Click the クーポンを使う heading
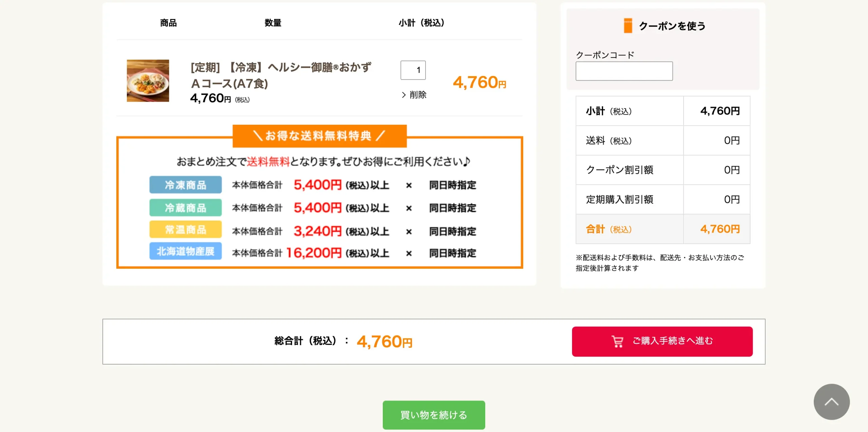This screenshot has height=432, width=868. point(672,26)
